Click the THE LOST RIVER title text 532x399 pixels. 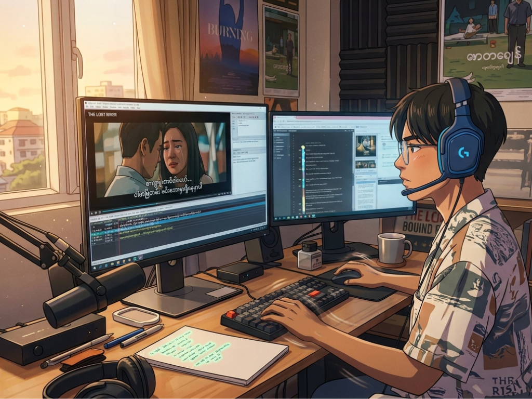pyautogui.click(x=102, y=114)
